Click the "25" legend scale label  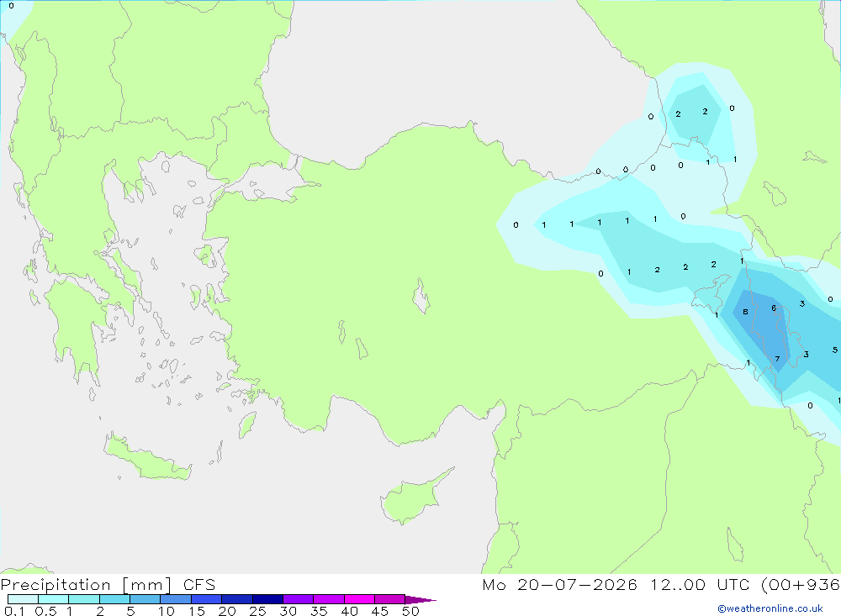coord(258,611)
